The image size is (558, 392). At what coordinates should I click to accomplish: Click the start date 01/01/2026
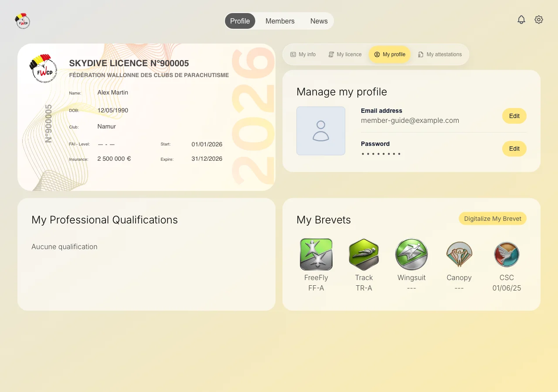click(x=207, y=144)
